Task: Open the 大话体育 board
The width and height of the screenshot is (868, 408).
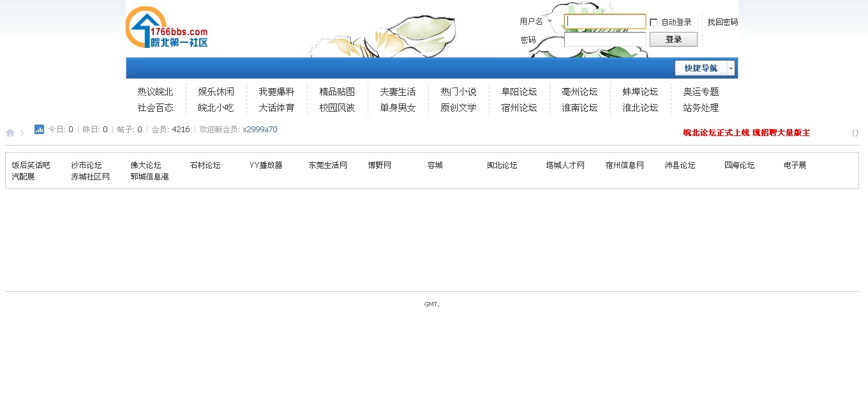Action: 276,108
